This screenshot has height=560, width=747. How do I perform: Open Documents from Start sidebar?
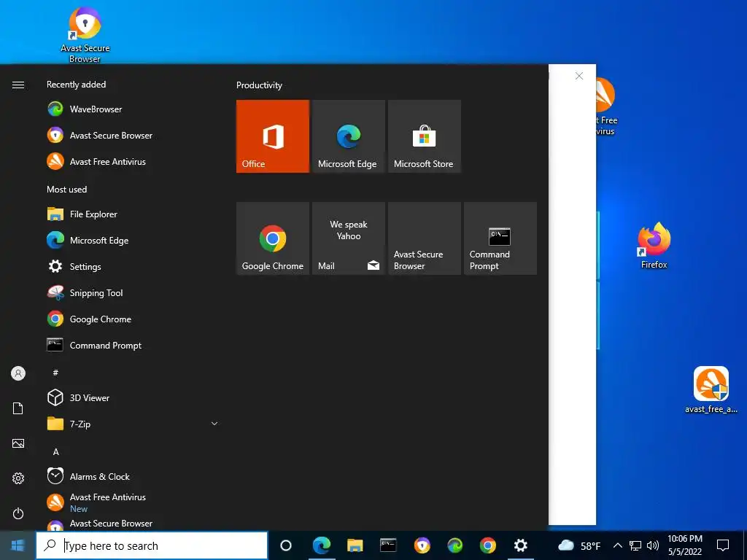pyautogui.click(x=18, y=408)
